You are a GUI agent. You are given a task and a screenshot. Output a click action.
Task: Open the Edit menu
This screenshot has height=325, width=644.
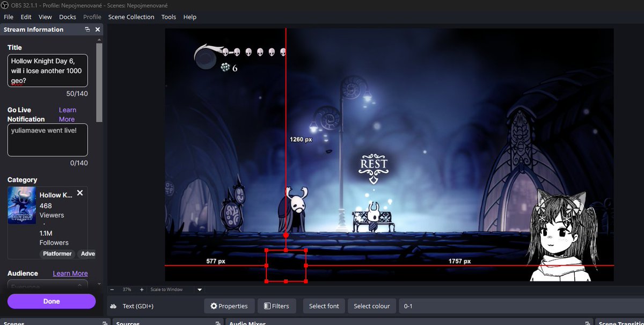tap(26, 17)
